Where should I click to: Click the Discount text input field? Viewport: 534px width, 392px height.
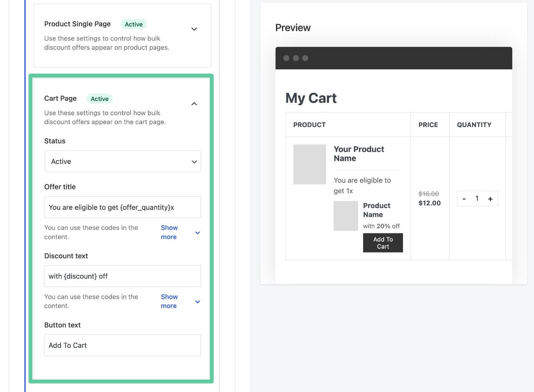point(122,276)
